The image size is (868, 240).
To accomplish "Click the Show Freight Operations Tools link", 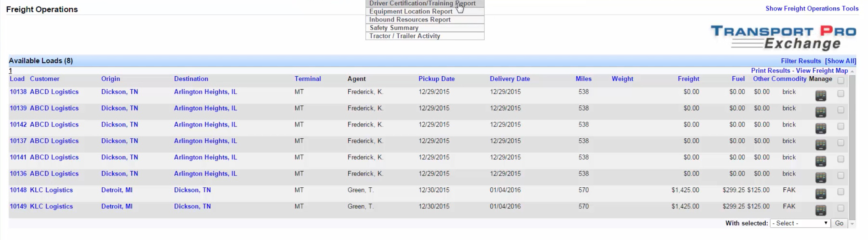I will [812, 9].
